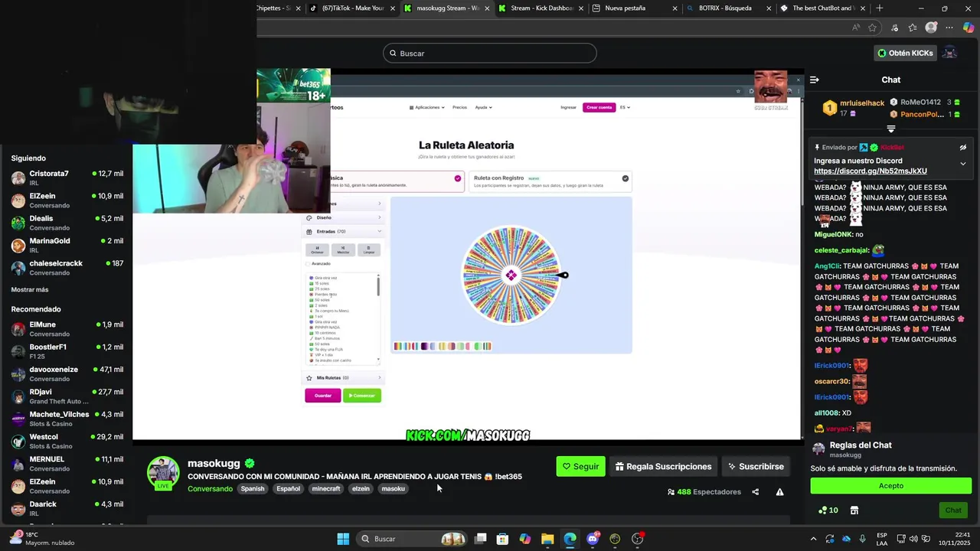Screen dimensions: 980x551
Task: Switch to Nueva pestaña tab
Action: click(635, 8)
